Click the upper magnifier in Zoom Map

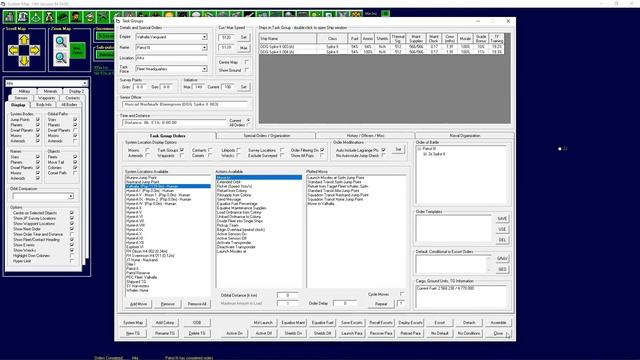(x=61, y=42)
